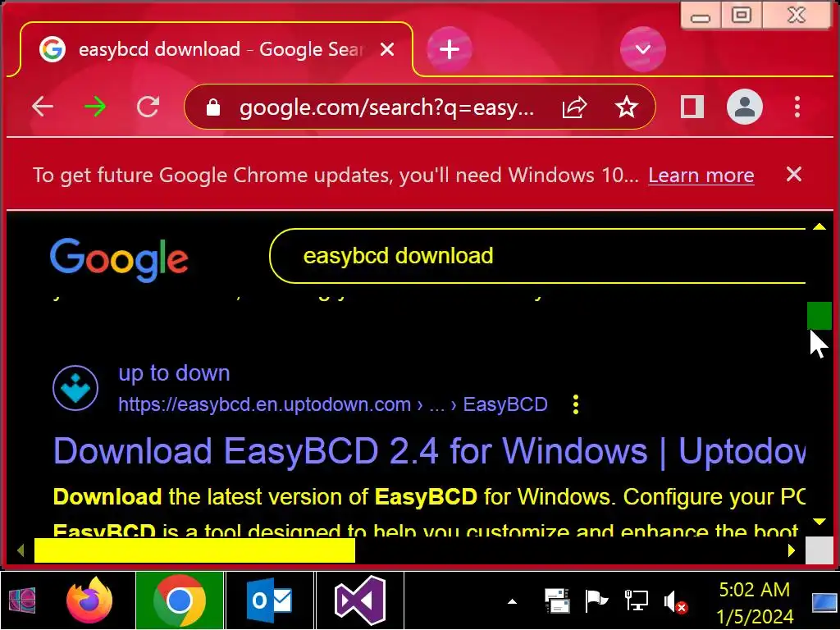Open Chrome three-dot menu
The height and width of the screenshot is (630, 840).
pyautogui.click(x=797, y=107)
